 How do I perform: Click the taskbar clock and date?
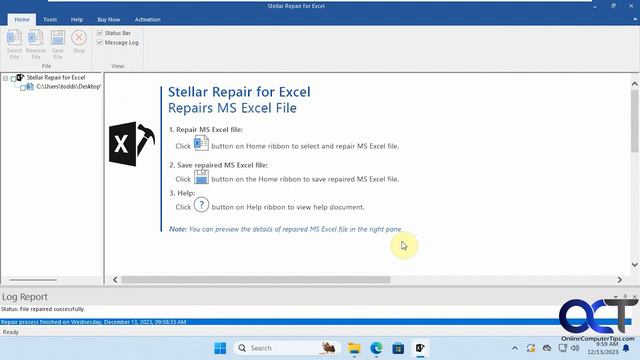603,348
